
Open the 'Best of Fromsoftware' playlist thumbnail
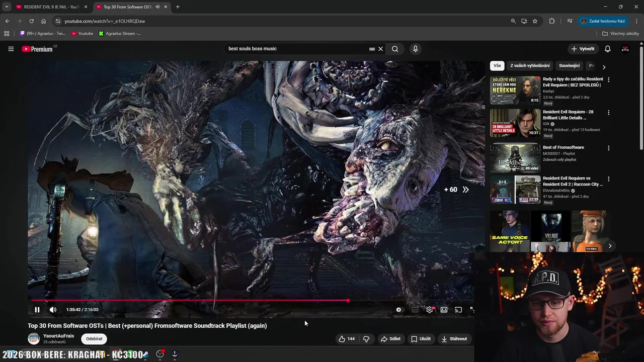515,157
